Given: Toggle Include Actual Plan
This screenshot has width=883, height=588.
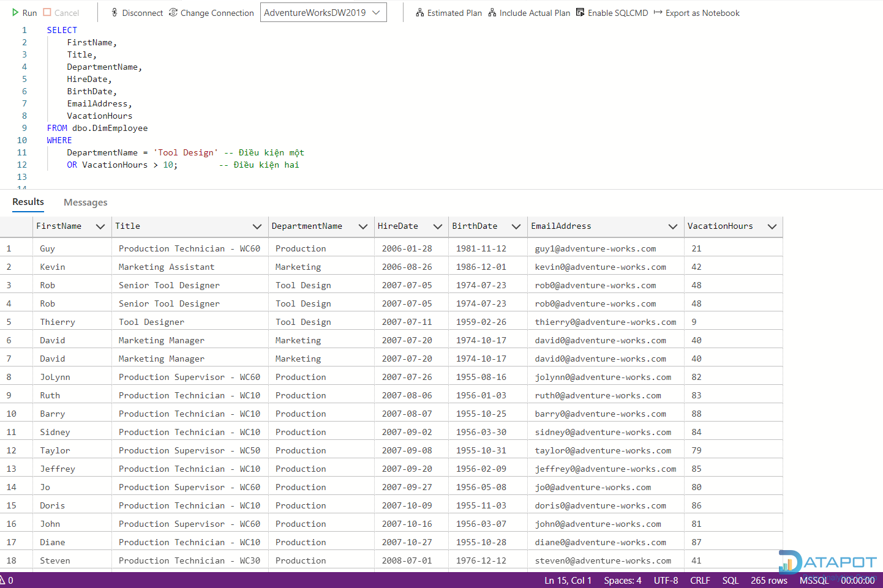Looking at the screenshot, I should point(529,13).
